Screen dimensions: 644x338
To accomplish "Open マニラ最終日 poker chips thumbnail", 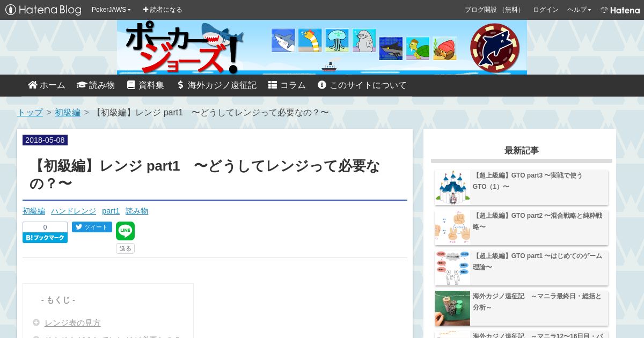I will coord(452,308).
